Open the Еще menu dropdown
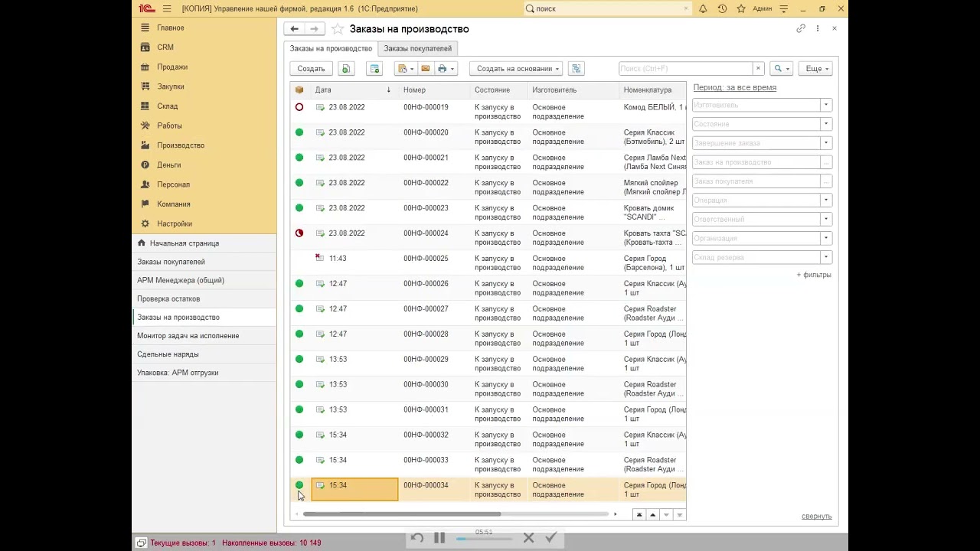This screenshot has width=980, height=551. coord(816,69)
